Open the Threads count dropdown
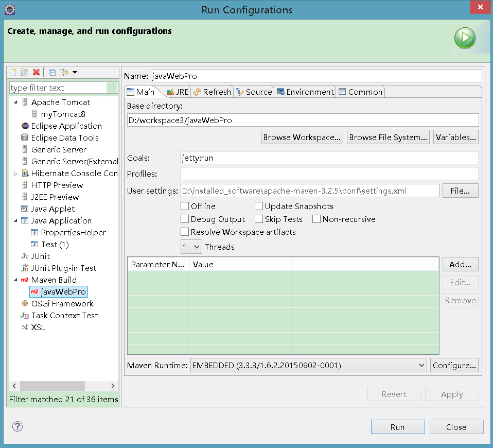 point(191,247)
